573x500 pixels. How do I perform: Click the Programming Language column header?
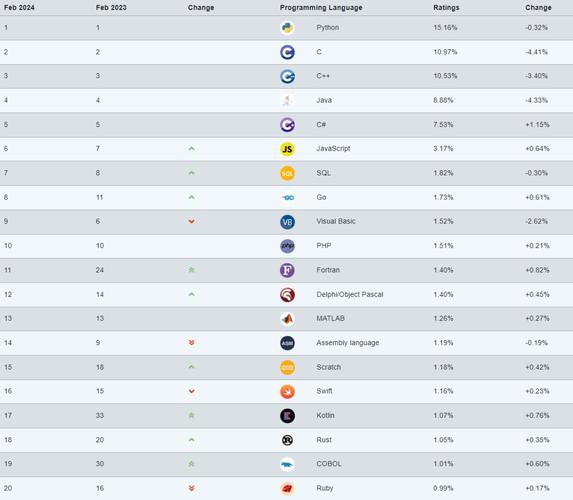321,8
